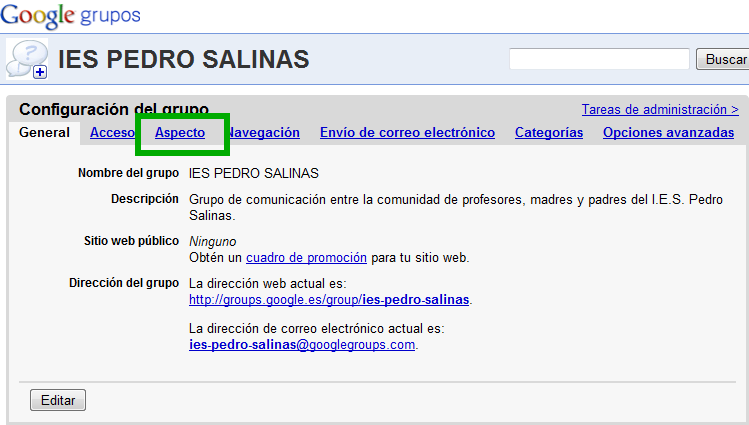The image size is (749, 425).
Task: Click the Dirección del grupo label
Action: [124, 283]
